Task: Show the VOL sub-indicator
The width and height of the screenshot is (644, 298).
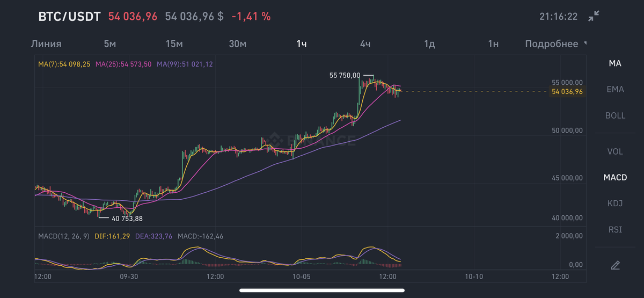Action: (615, 151)
